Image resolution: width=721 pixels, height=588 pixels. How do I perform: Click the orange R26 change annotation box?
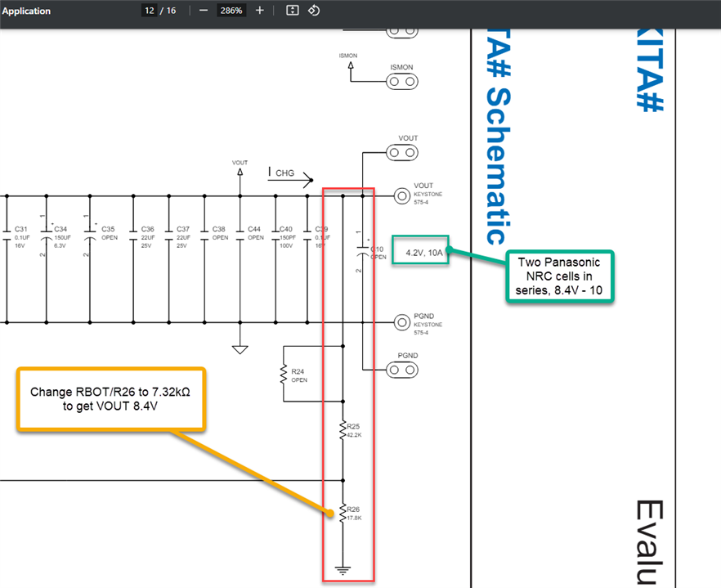click(111, 399)
